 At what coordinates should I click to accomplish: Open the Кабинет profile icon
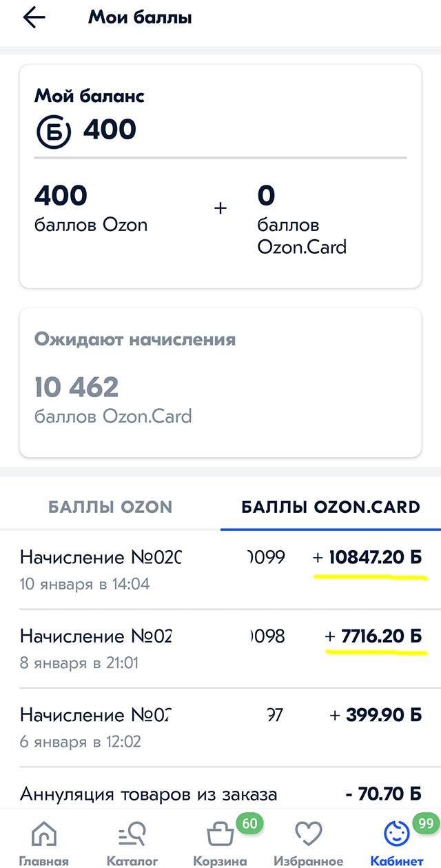tap(397, 835)
